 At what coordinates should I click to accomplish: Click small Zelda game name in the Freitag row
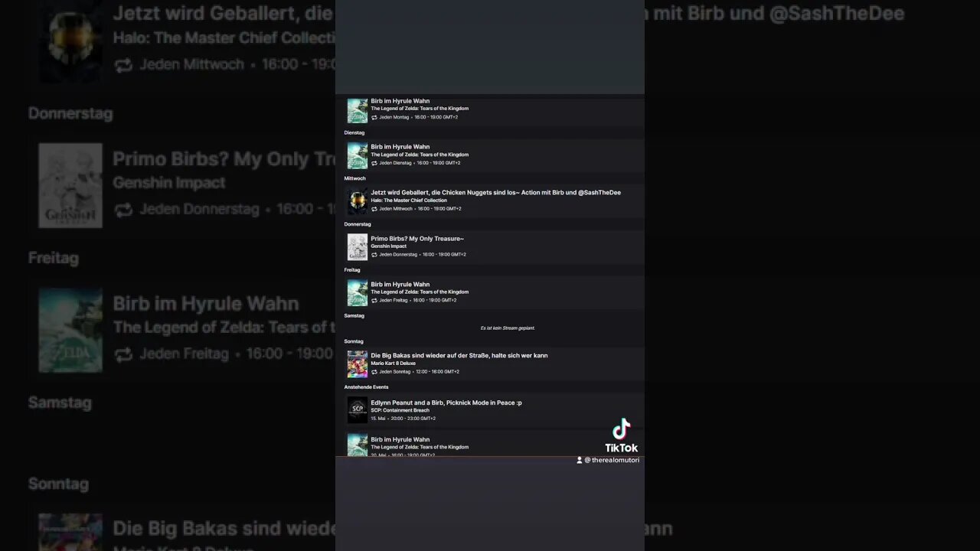(420, 292)
